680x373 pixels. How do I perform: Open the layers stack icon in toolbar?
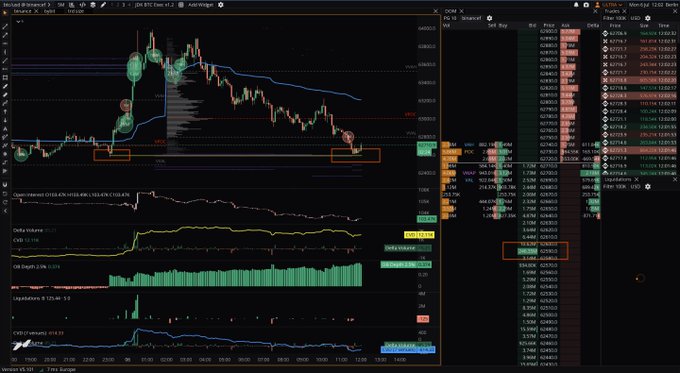pos(93,4)
